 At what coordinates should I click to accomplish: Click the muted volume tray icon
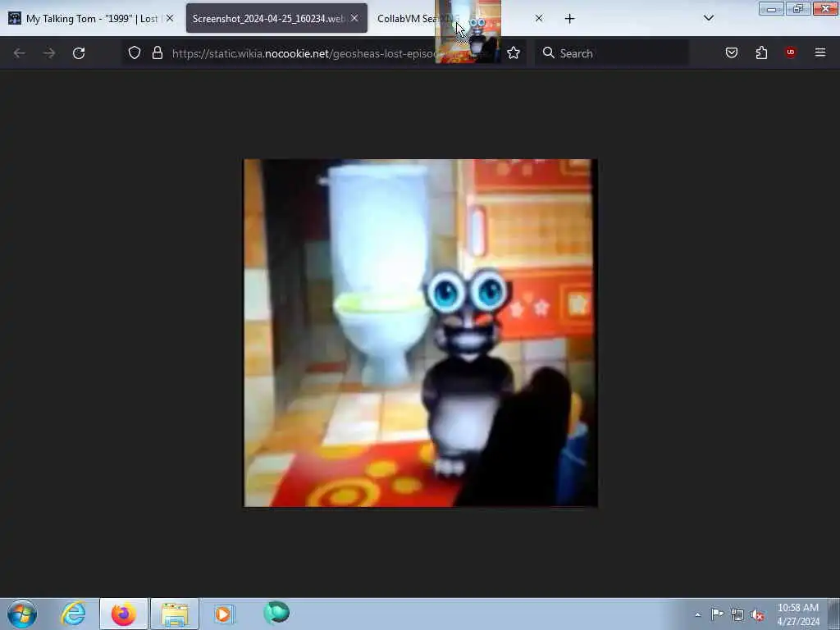(x=757, y=614)
